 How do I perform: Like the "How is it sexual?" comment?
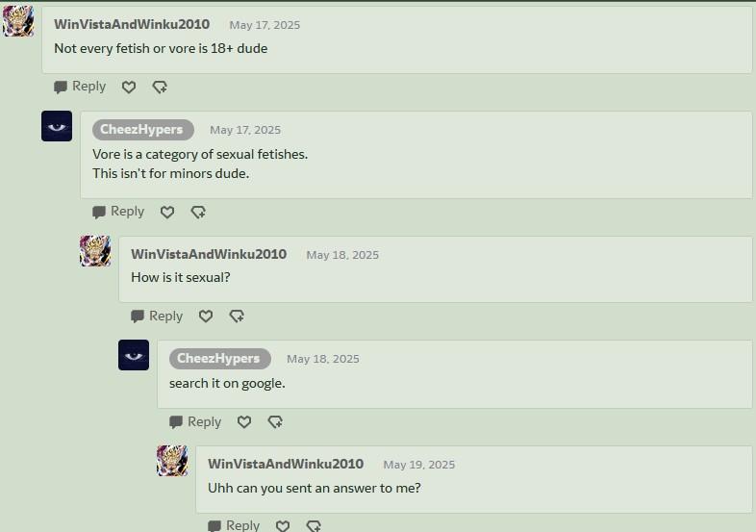tap(206, 317)
